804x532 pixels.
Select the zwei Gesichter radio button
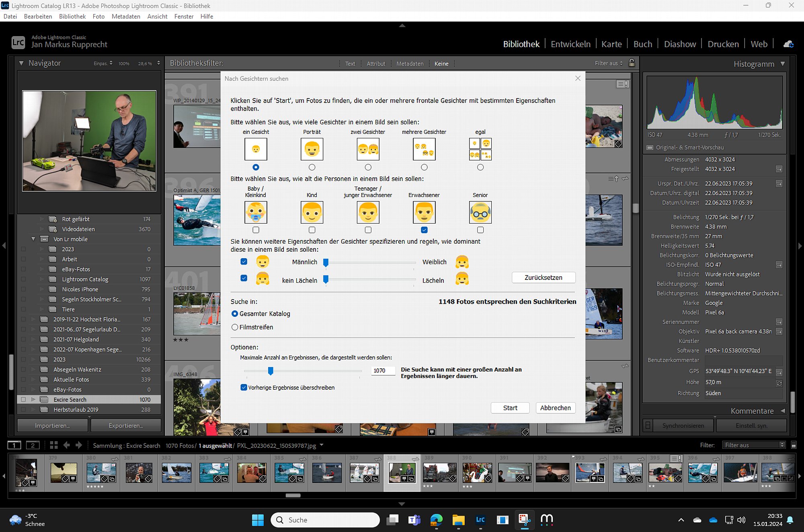[368, 167]
